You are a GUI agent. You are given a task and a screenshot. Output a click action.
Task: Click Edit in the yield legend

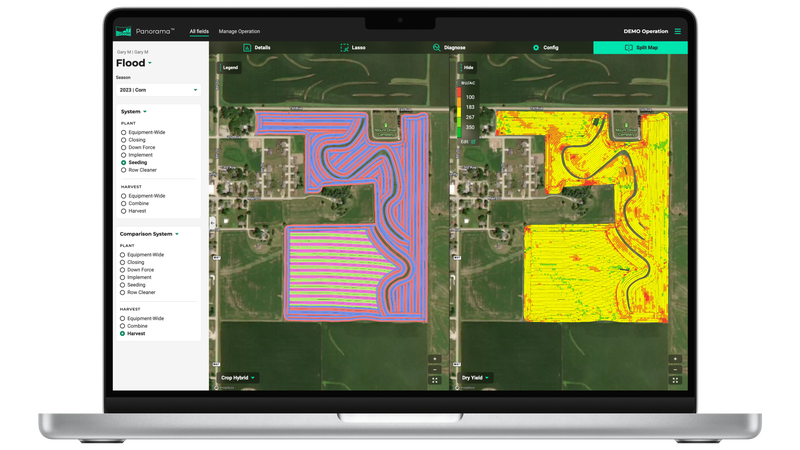(x=464, y=141)
